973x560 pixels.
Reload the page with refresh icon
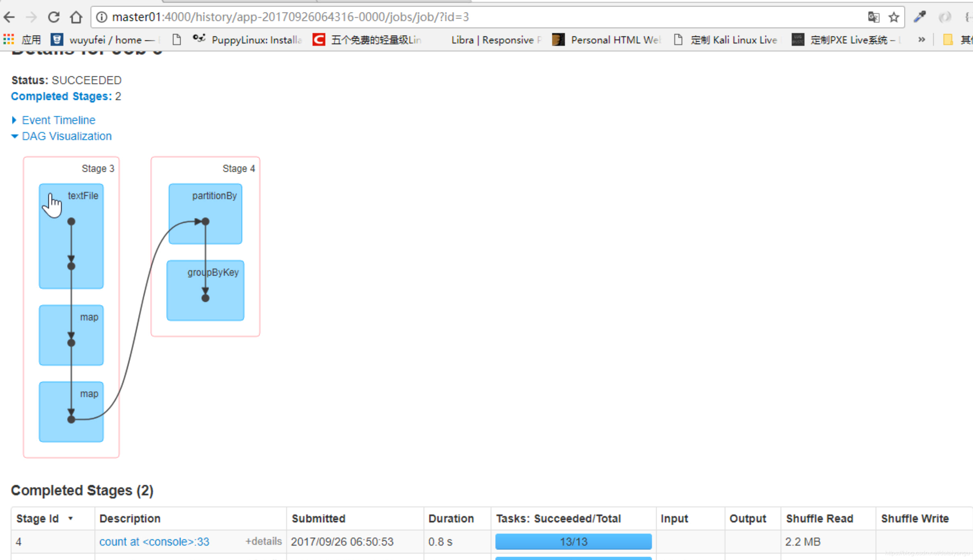point(53,17)
